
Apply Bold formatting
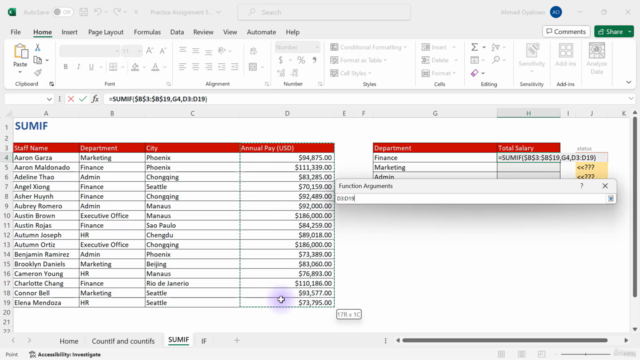[65, 67]
